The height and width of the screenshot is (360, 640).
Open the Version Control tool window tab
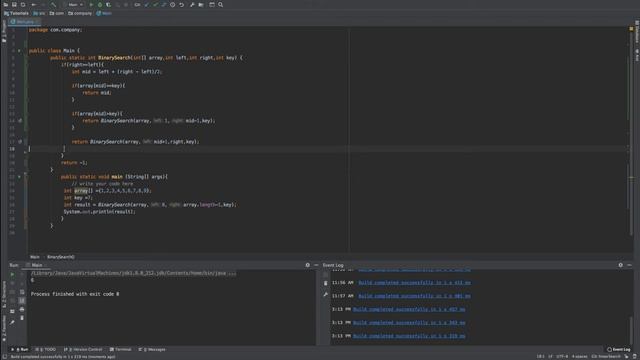coord(83,349)
